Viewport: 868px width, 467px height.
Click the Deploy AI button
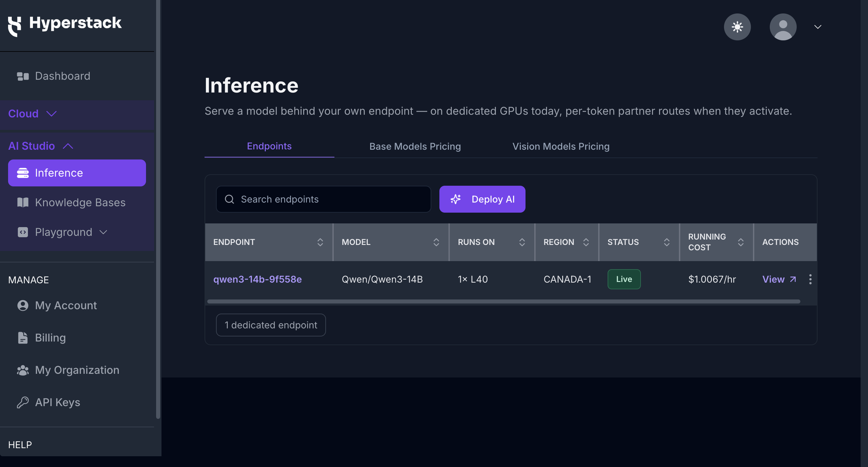482,199
